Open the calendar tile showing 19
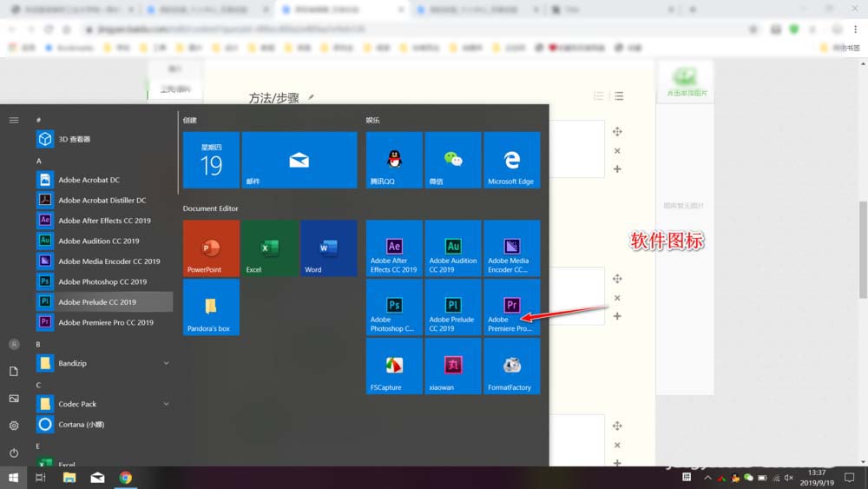The width and height of the screenshot is (868, 489). pyautogui.click(x=211, y=160)
